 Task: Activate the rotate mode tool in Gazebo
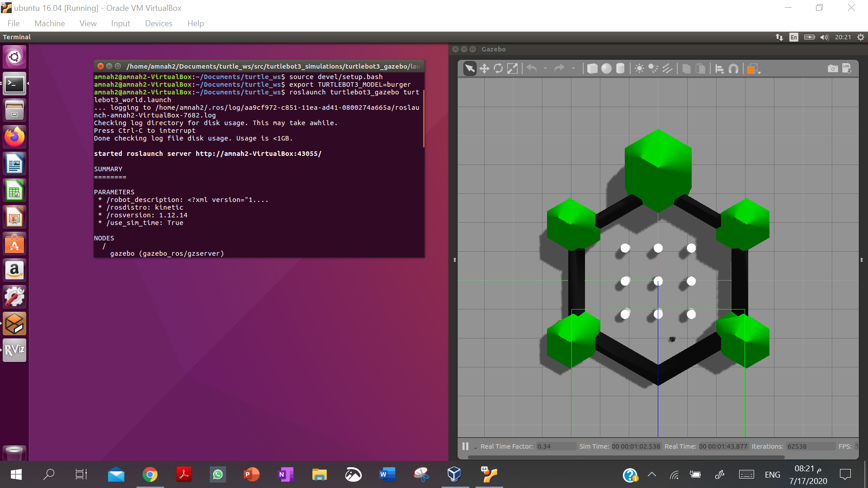(498, 69)
